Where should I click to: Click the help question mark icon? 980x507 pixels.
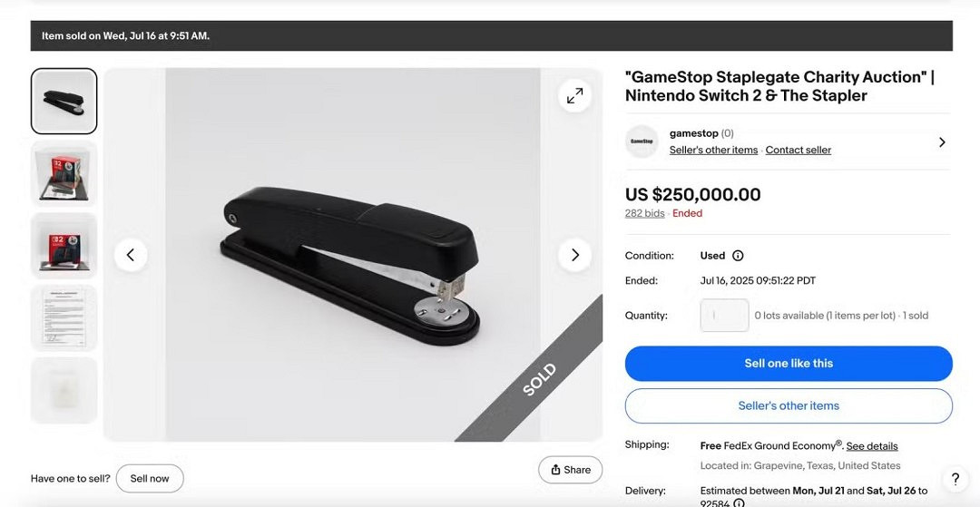click(955, 479)
